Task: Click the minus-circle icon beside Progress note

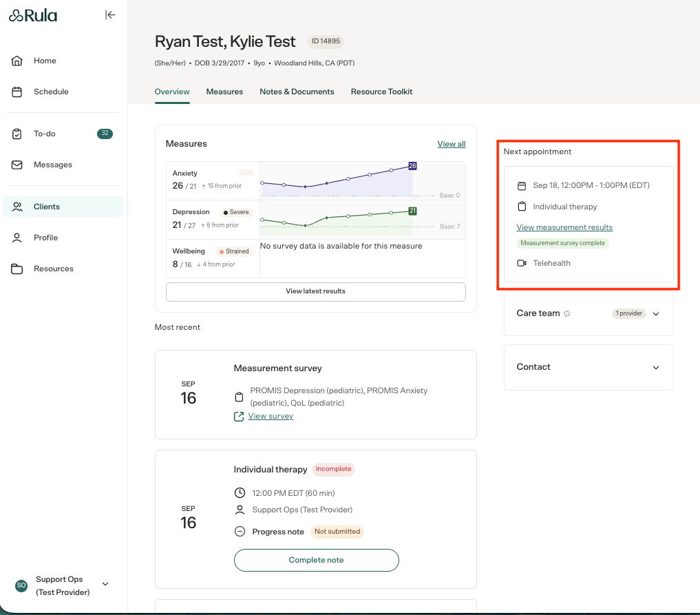Action: (x=240, y=532)
